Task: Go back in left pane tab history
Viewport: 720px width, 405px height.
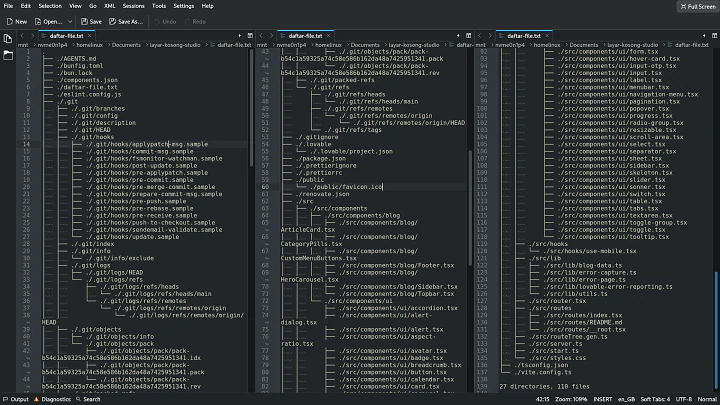Action: point(22,35)
